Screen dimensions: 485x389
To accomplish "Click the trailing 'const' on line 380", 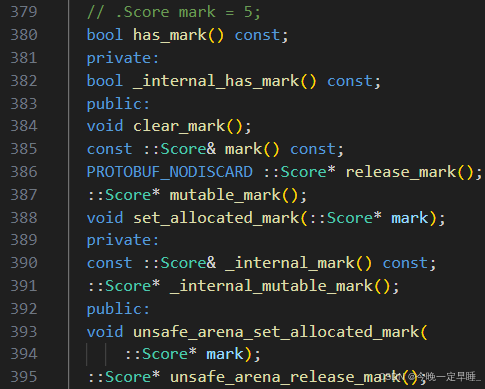I will (257, 35).
